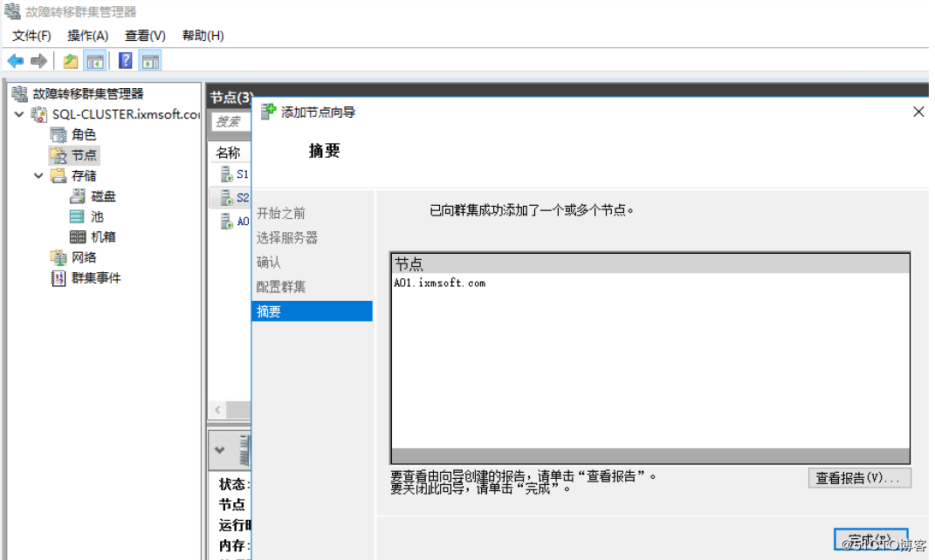Screen dimensions: 935x560
Task: Click the 机箱 enclosure icon in tree
Action: [x=78, y=236]
